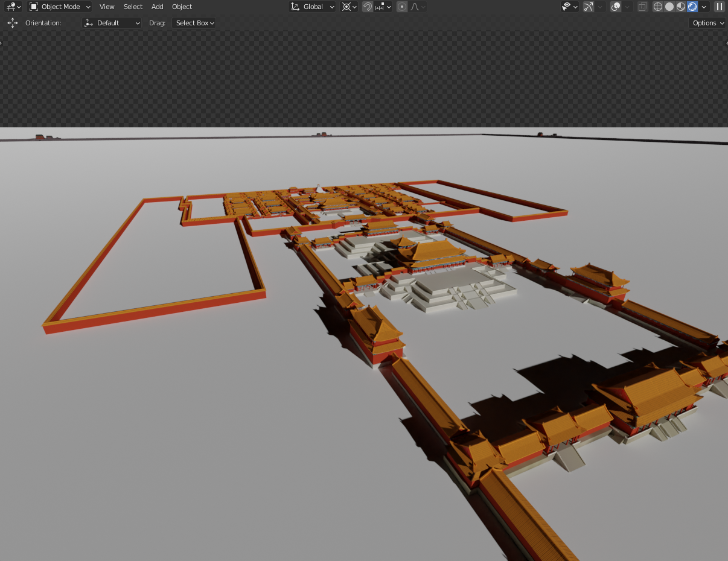This screenshot has height=561, width=728.
Task: Expand Global transform orientation dropdown
Action: click(x=313, y=7)
